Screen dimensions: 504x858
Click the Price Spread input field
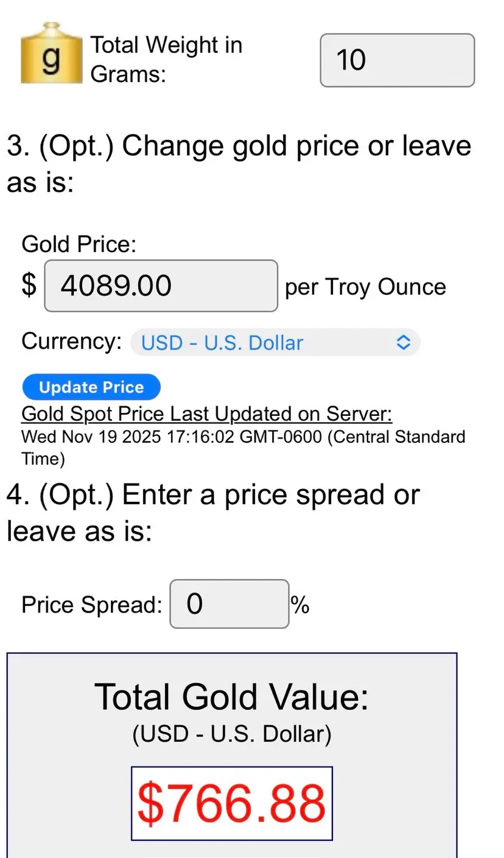tap(229, 604)
